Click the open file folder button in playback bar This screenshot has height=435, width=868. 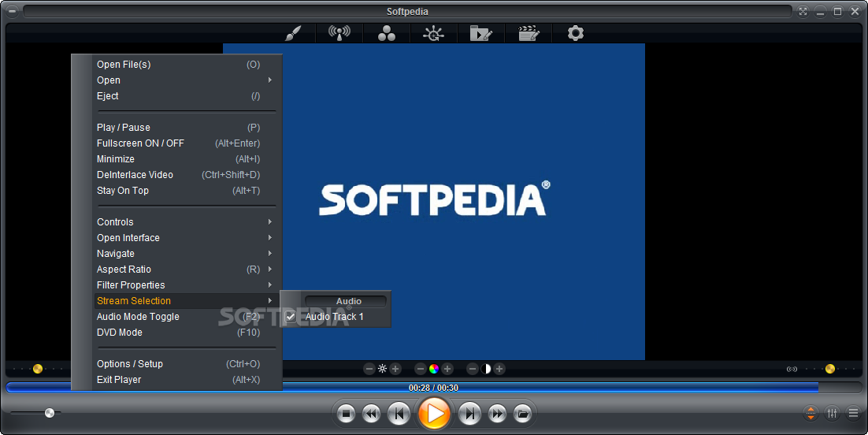[x=522, y=414]
